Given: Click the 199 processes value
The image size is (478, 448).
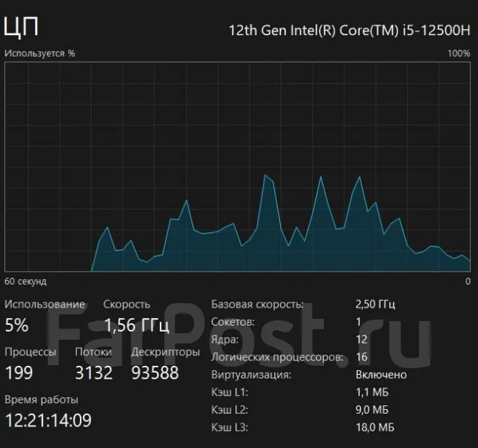Looking at the screenshot, I should pos(19,373).
